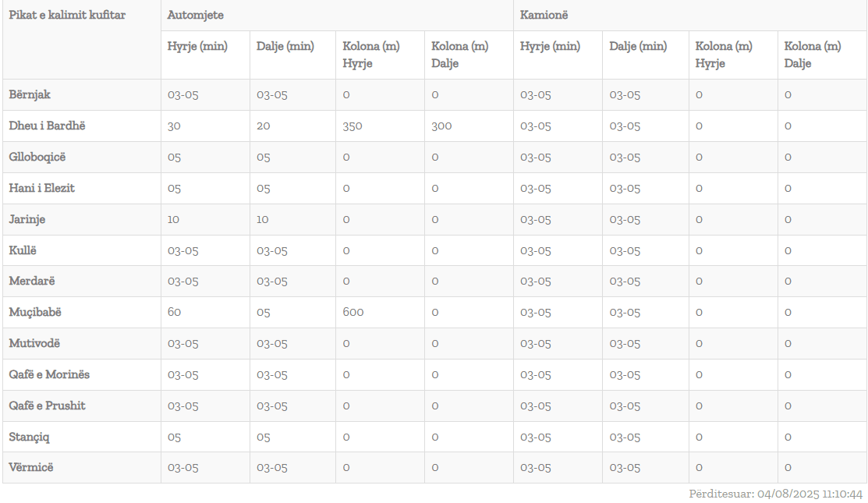Click the 600 queue length cell
The image size is (868, 503).
(x=353, y=312)
